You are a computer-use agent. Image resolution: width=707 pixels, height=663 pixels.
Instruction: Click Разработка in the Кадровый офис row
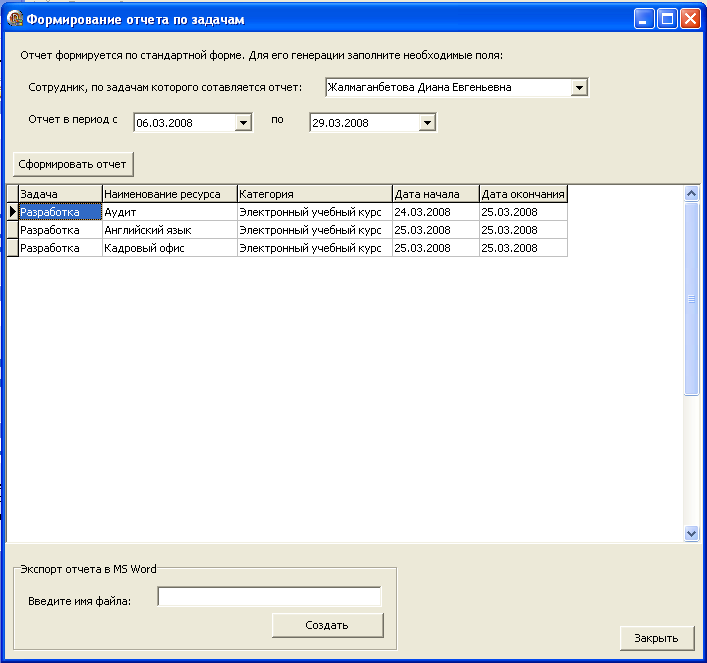pos(60,248)
